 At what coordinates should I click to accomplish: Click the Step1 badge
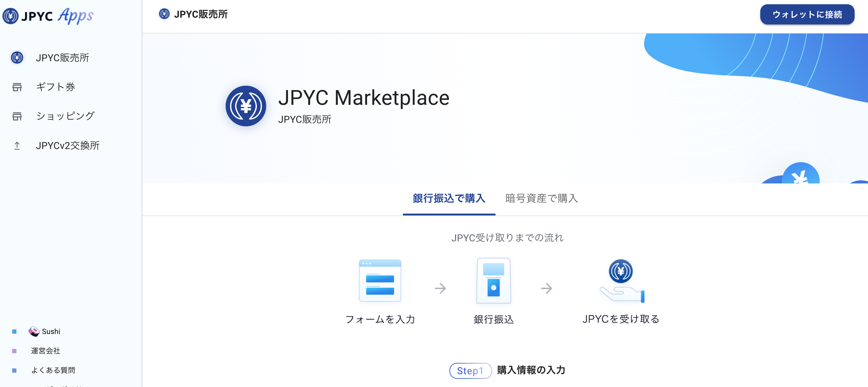click(471, 371)
